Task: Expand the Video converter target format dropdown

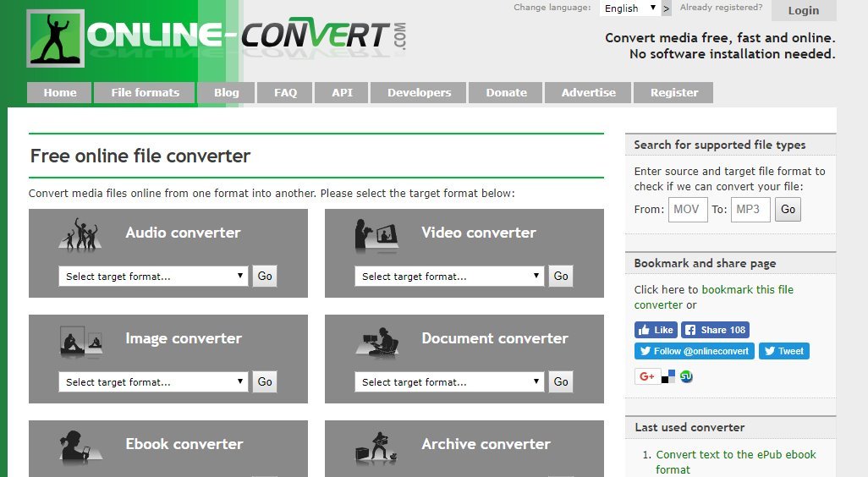Action: (449, 276)
